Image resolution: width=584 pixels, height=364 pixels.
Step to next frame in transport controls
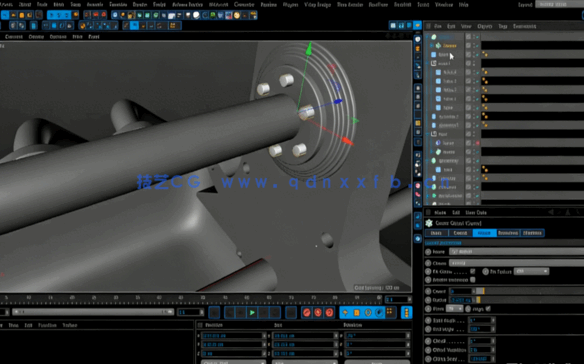pos(264,312)
